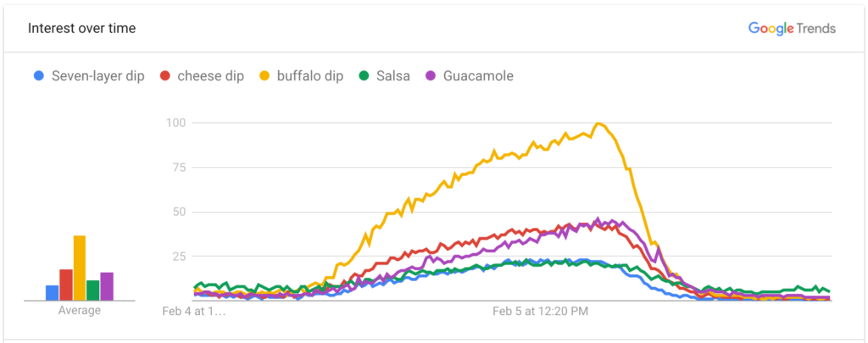Click the Feb 5 at 12:20 PM axis label
The width and height of the screenshot is (868, 343).
pyautogui.click(x=541, y=311)
